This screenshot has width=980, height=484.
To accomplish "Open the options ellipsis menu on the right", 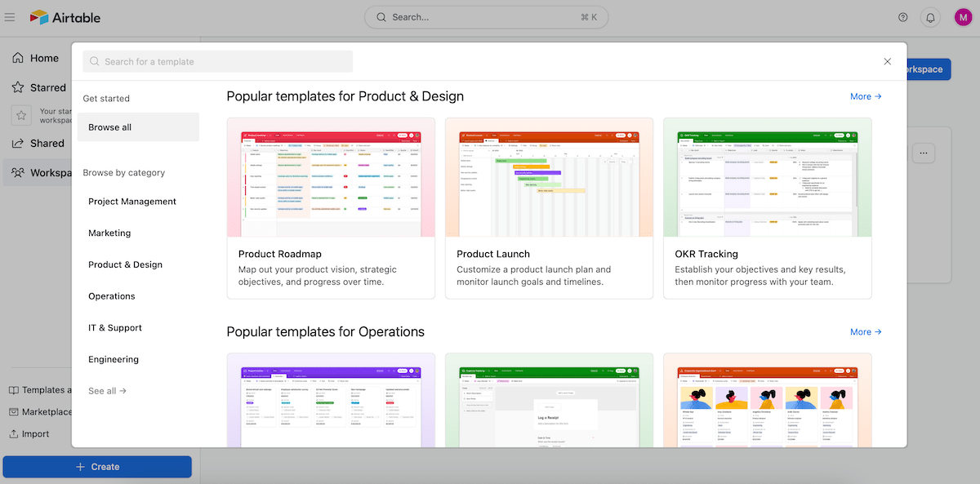I will pyautogui.click(x=924, y=153).
